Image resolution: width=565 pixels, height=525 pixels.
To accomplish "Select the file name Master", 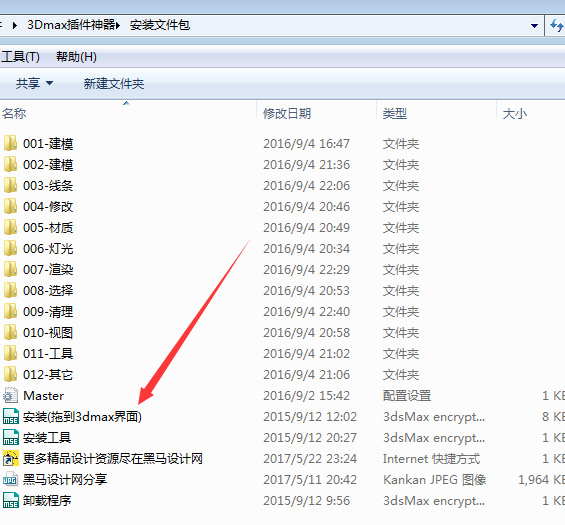I will (x=44, y=396).
